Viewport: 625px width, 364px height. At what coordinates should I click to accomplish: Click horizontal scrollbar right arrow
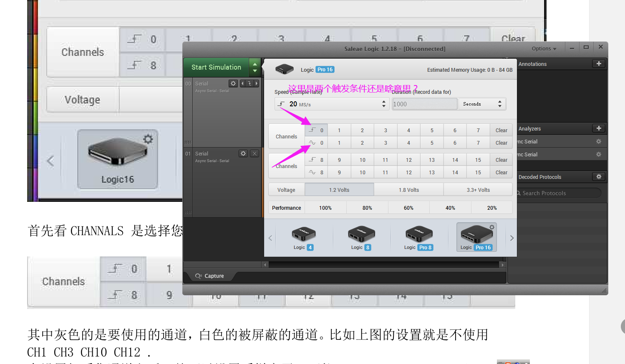click(x=502, y=264)
